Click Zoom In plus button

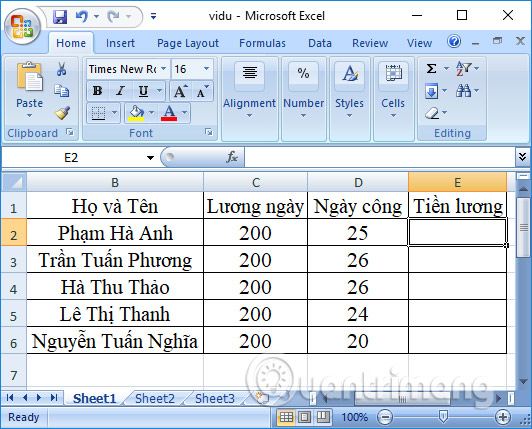(x=502, y=417)
